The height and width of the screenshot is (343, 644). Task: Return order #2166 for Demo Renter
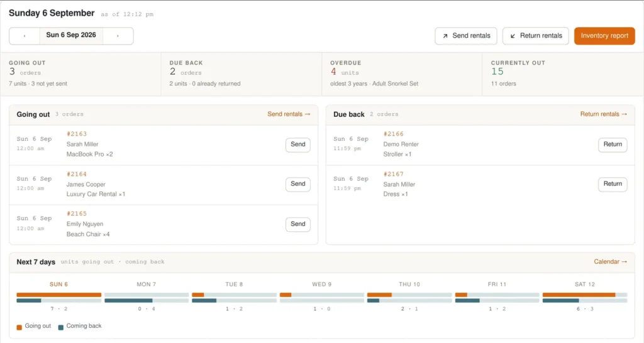coord(613,144)
